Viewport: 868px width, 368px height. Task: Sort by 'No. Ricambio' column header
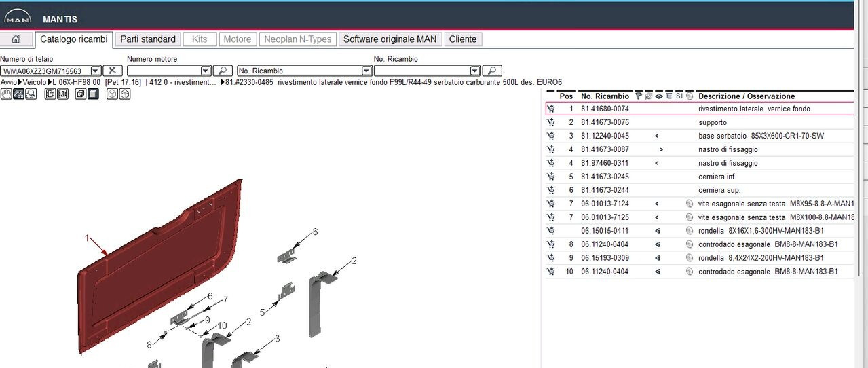tap(605, 96)
